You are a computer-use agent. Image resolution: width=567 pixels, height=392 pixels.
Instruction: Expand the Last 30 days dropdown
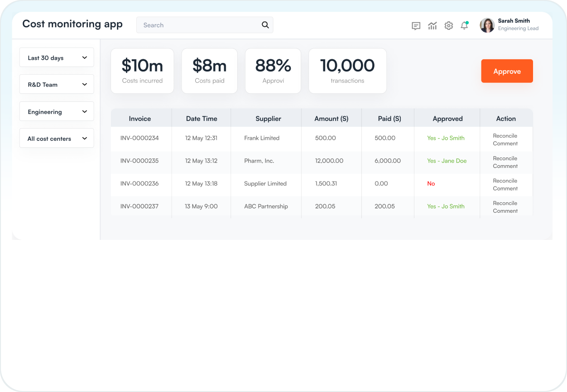pyautogui.click(x=57, y=57)
